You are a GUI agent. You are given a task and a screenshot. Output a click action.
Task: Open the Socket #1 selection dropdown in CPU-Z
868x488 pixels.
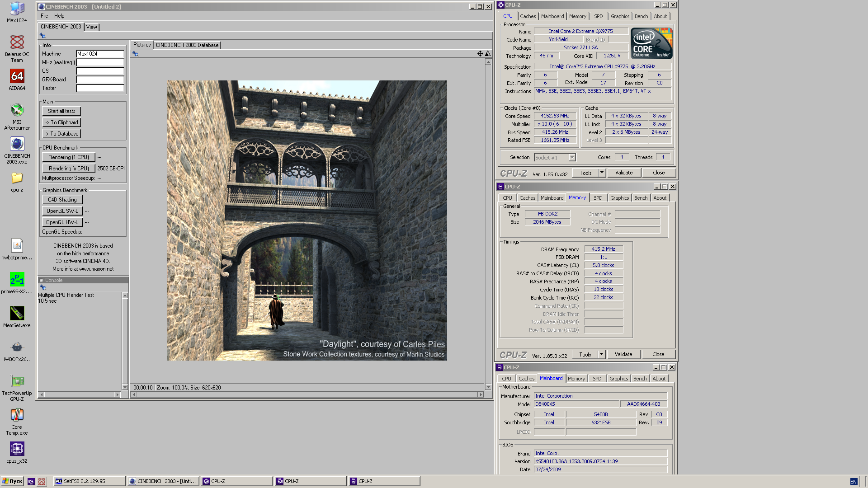[572, 157]
